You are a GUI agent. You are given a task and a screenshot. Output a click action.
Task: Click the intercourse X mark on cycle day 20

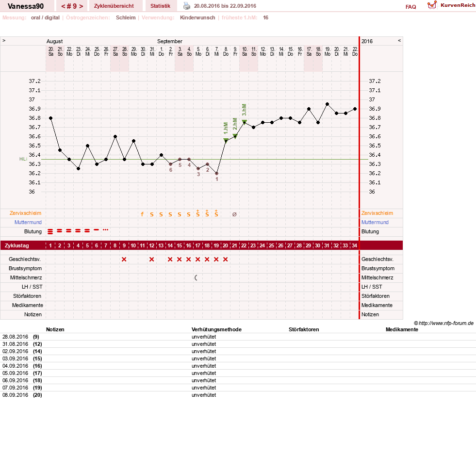pos(225,259)
